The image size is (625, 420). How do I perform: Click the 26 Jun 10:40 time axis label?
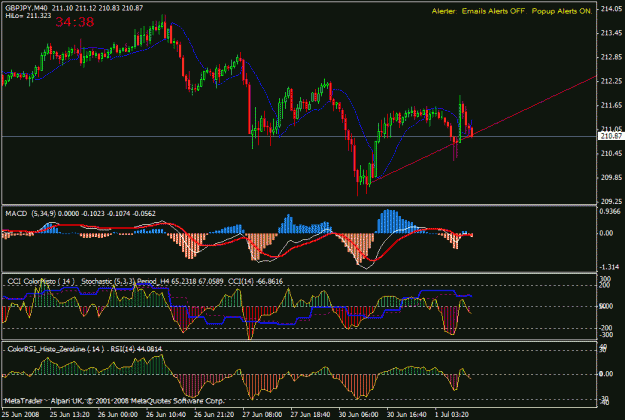click(166, 414)
